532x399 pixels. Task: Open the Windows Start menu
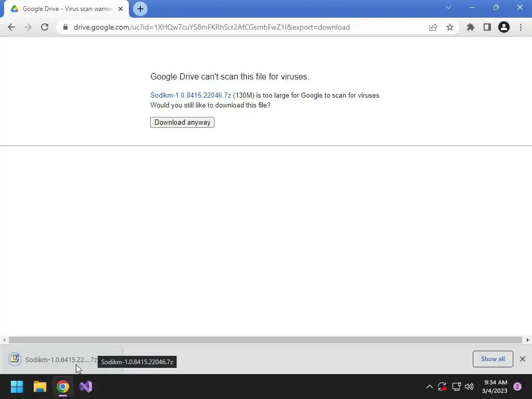coord(17,387)
